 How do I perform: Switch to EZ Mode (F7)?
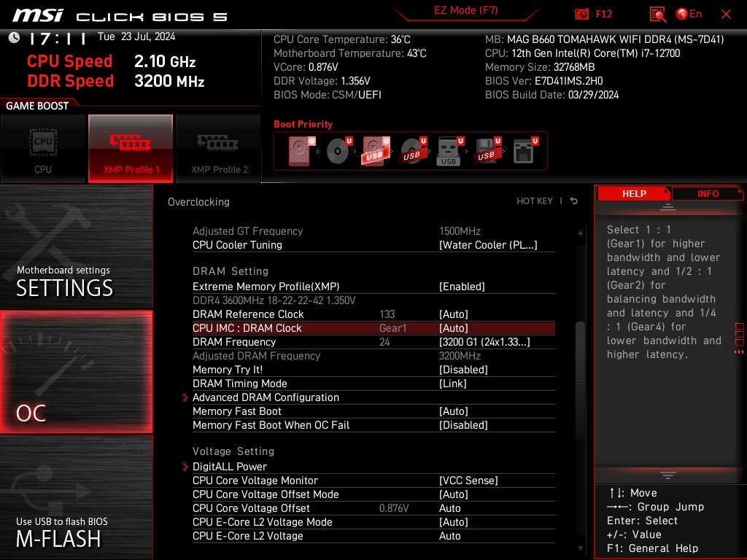click(465, 10)
